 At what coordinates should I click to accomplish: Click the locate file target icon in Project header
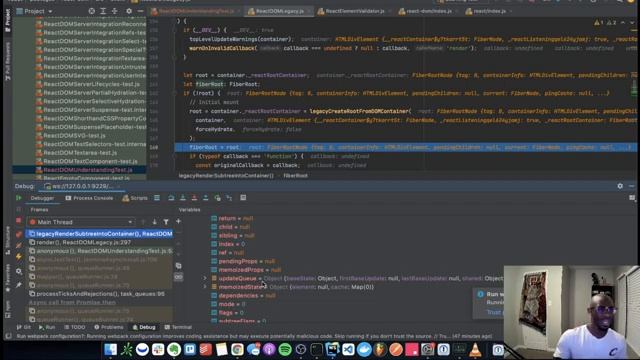coord(91,11)
